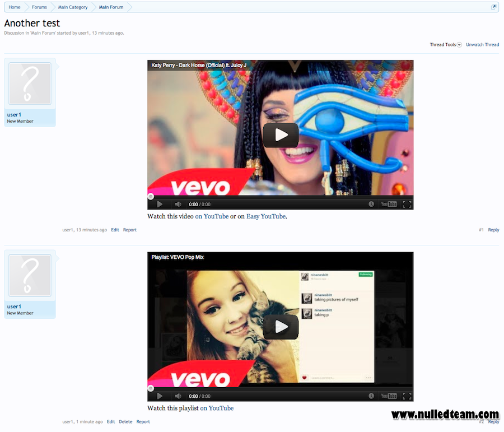
Task: Enter fullscreen on VEVO Pop Mix player
Action: coord(407,396)
